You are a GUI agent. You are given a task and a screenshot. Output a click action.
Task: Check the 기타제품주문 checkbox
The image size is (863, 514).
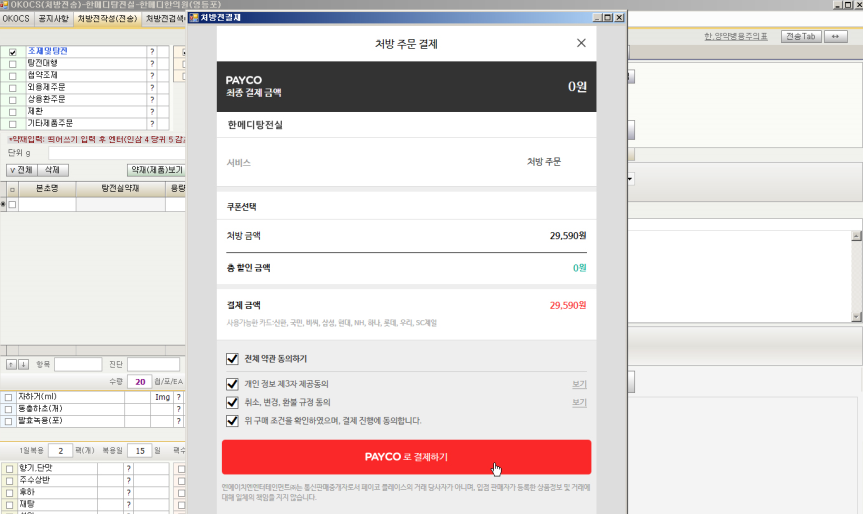(13, 124)
